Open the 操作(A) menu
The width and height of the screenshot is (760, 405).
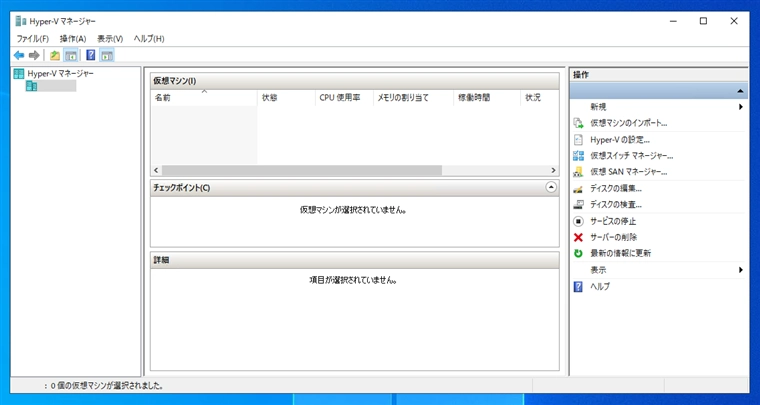(73, 39)
